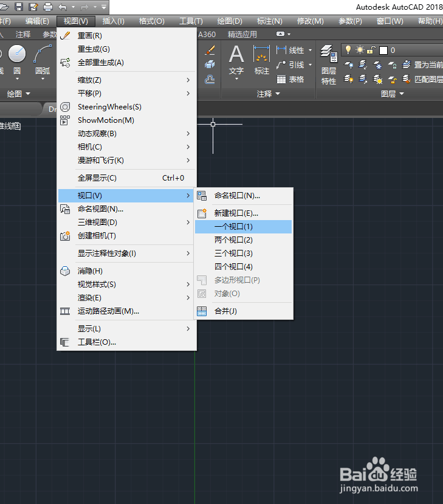Toggle layer freeze sun icon
Viewport: 443px width, 504px height.
click(360, 50)
